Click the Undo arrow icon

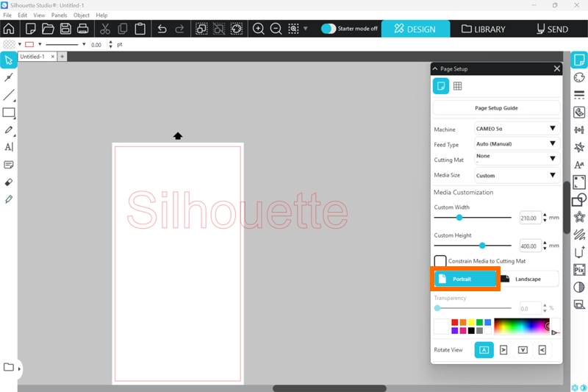click(x=162, y=29)
